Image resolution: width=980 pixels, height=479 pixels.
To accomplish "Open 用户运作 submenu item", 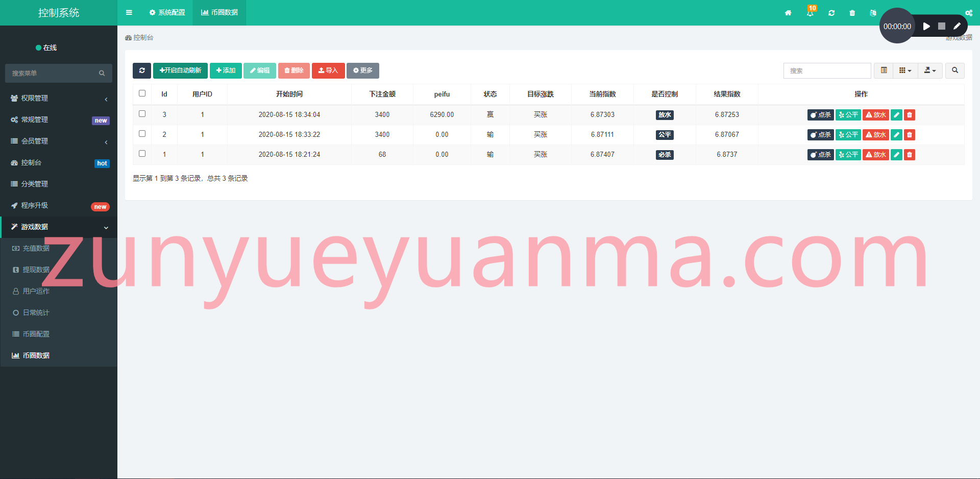I will pos(59,291).
